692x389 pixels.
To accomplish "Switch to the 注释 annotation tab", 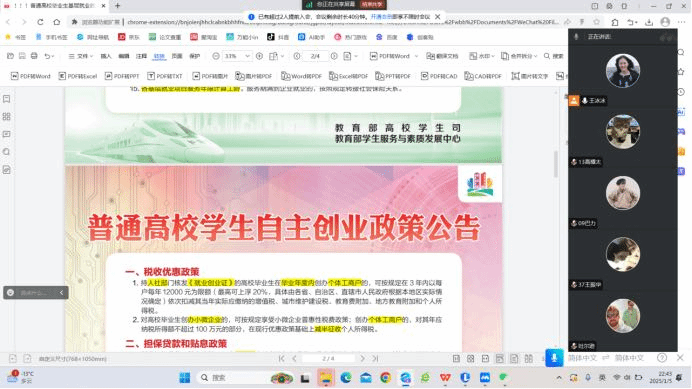I will (141, 56).
